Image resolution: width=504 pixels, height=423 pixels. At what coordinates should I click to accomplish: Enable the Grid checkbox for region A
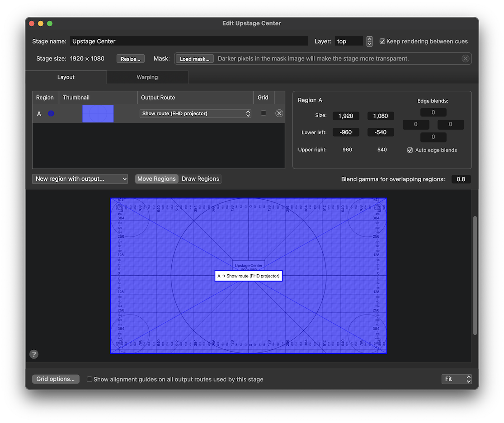coord(264,113)
